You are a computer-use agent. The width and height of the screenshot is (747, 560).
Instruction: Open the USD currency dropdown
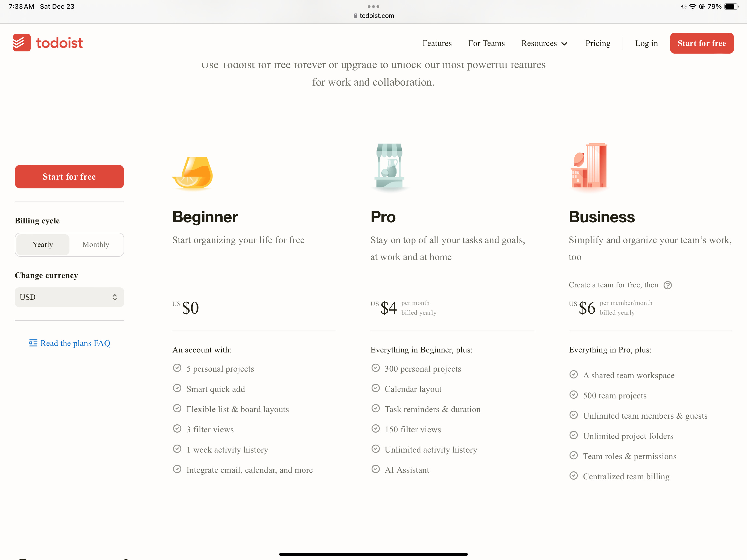click(69, 297)
